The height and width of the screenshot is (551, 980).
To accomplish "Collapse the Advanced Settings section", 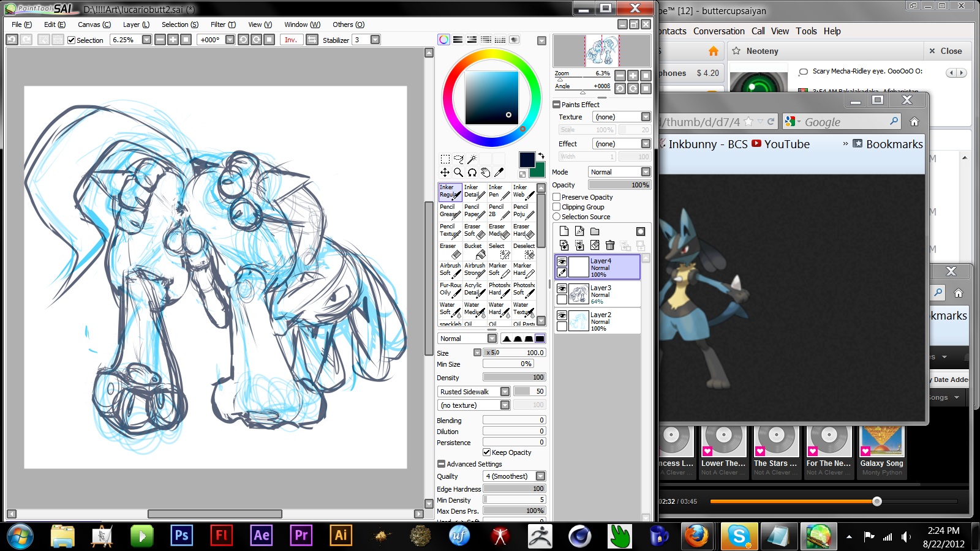I will 441,464.
